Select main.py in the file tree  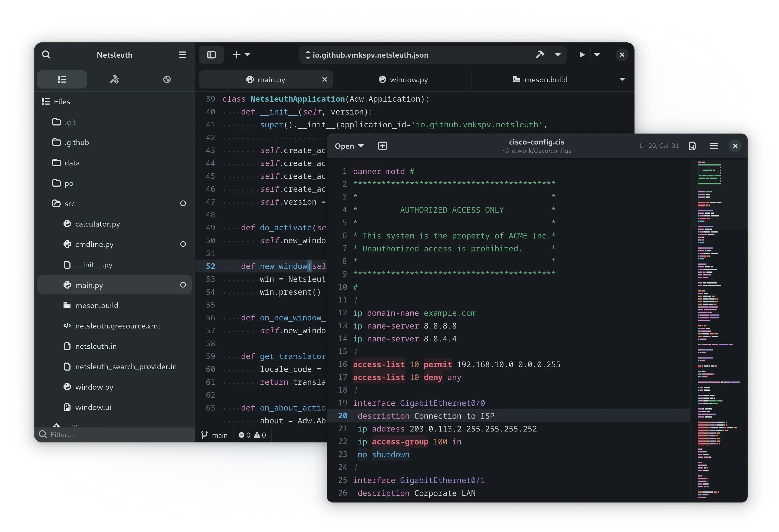[114, 285]
